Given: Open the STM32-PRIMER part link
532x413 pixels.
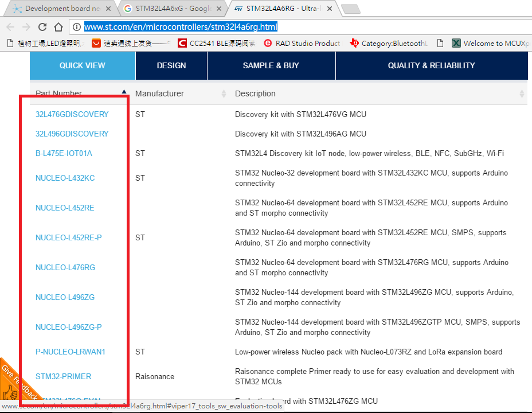Looking at the screenshot, I should coord(64,377).
